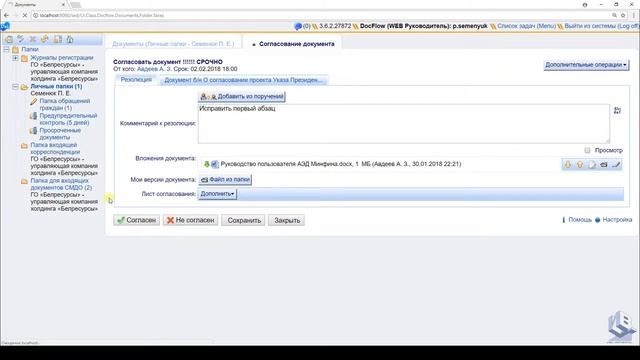Click the browser zoom magnifier icon
640x360 pixels.
point(614,15)
